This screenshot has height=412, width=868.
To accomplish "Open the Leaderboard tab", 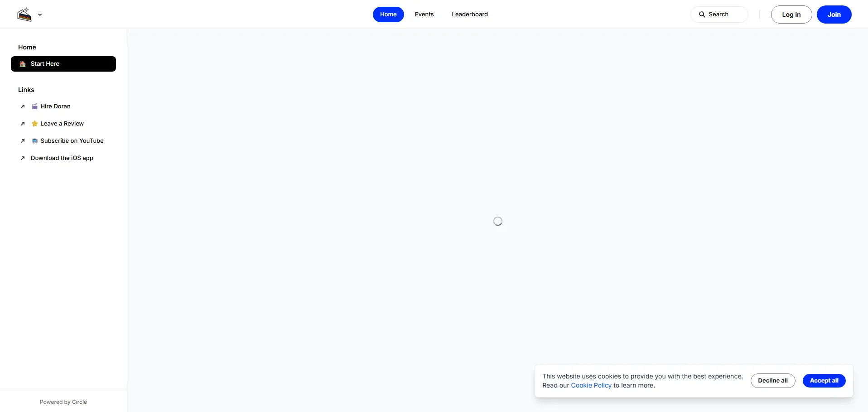I will coord(469,15).
